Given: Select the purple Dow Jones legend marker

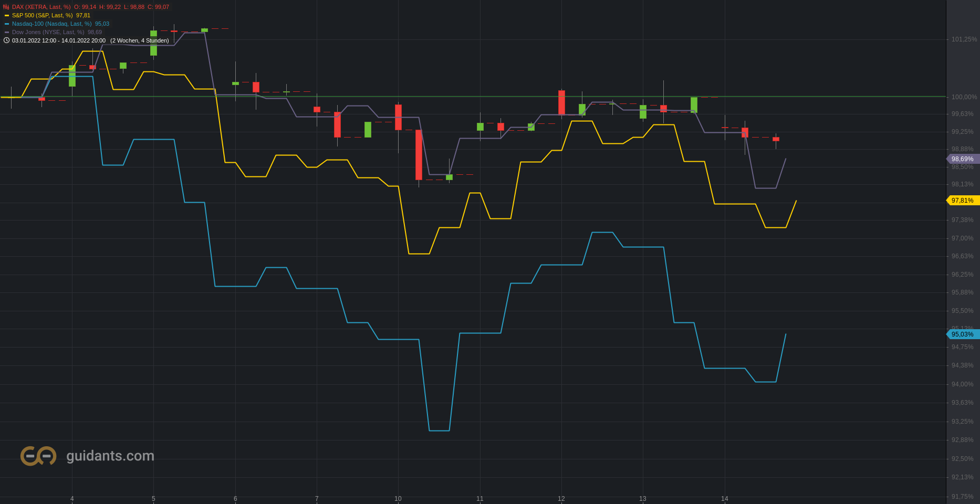Looking at the screenshot, I should pyautogui.click(x=7, y=32).
